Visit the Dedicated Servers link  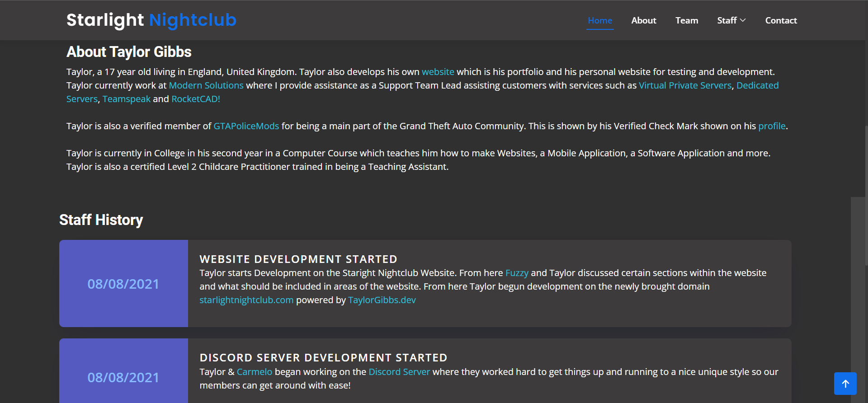pos(757,85)
